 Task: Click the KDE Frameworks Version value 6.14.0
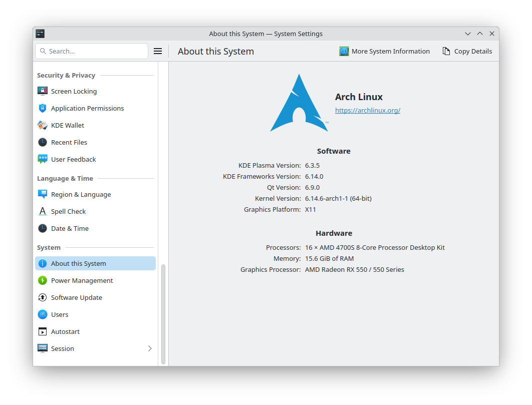tap(314, 176)
